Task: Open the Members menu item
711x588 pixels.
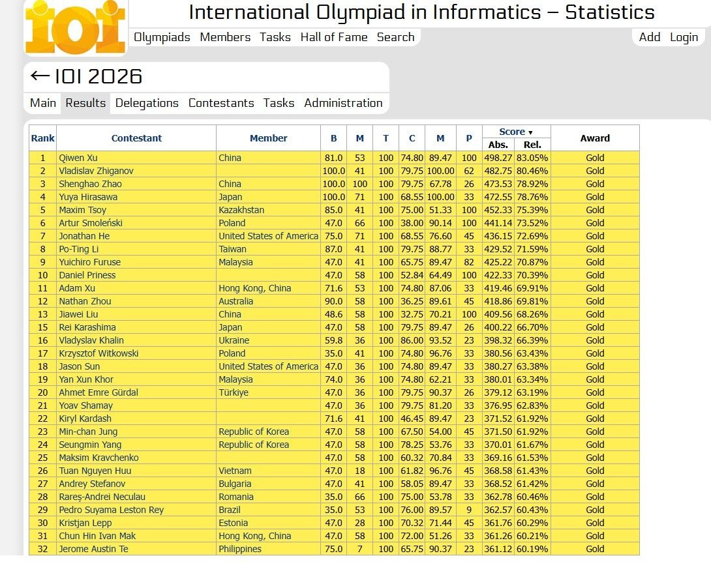Action: [225, 37]
